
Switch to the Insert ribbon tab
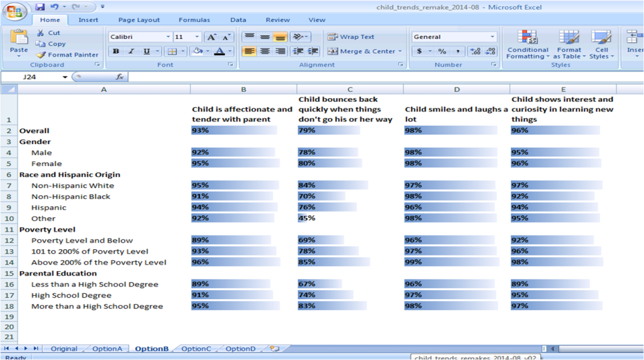click(x=88, y=20)
